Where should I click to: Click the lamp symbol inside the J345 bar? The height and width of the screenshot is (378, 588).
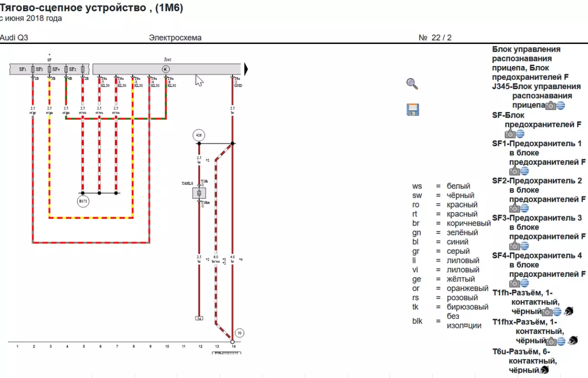(x=166, y=69)
